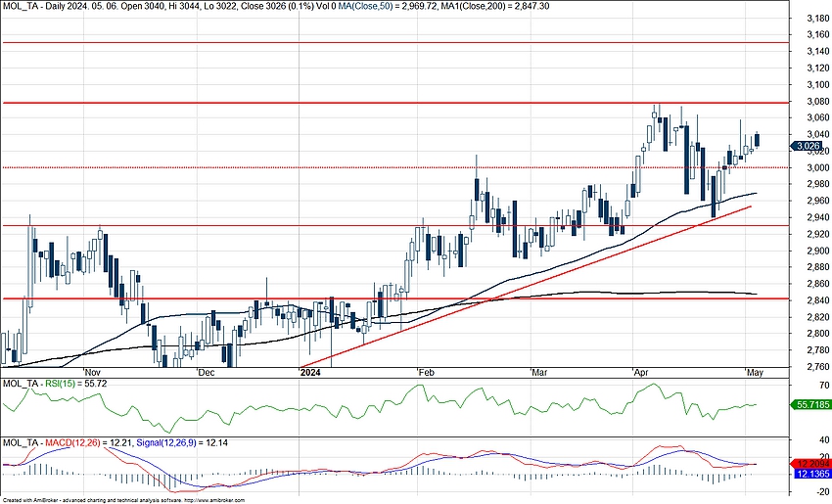Click the 2,960 price axis label

pyautogui.click(x=817, y=201)
